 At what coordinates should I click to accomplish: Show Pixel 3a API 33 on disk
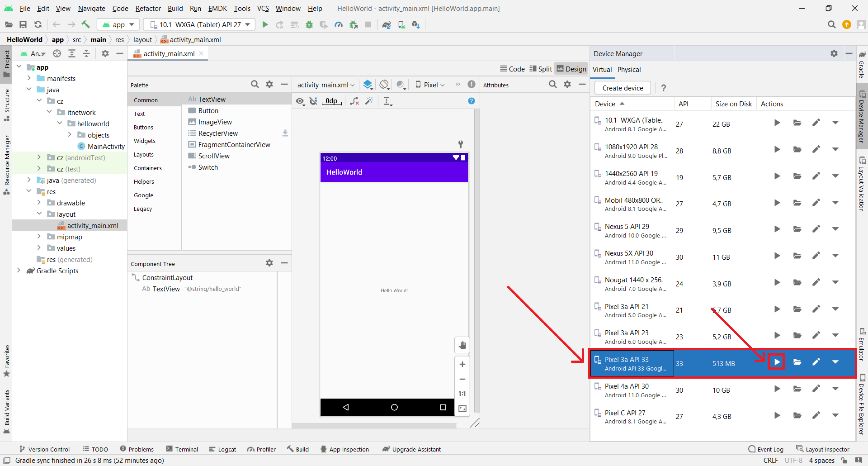(797, 362)
